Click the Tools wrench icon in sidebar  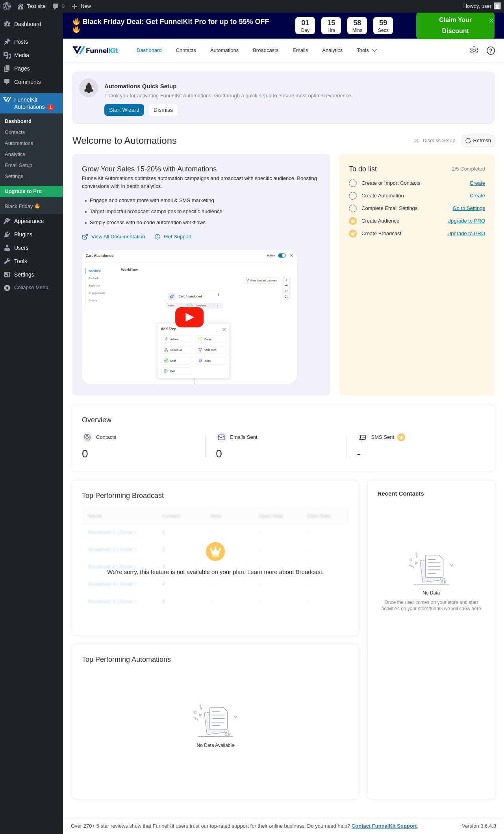click(x=7, y=261)
